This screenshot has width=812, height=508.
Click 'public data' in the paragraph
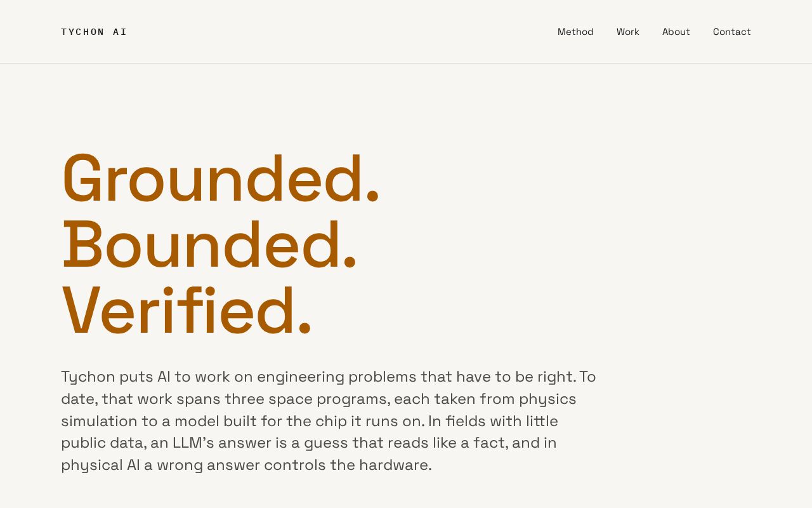[101, 443]
